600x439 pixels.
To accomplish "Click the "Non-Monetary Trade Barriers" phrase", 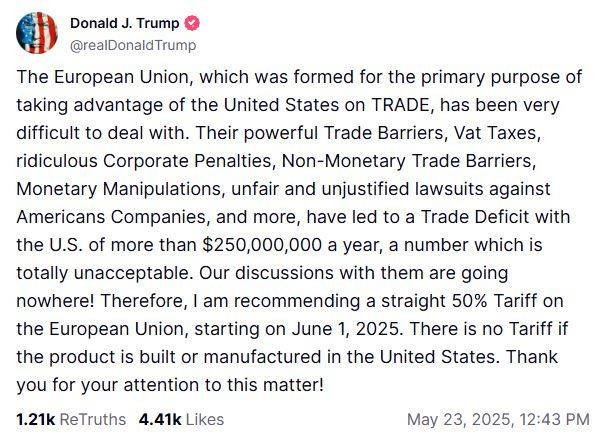I will click(407, 161).
